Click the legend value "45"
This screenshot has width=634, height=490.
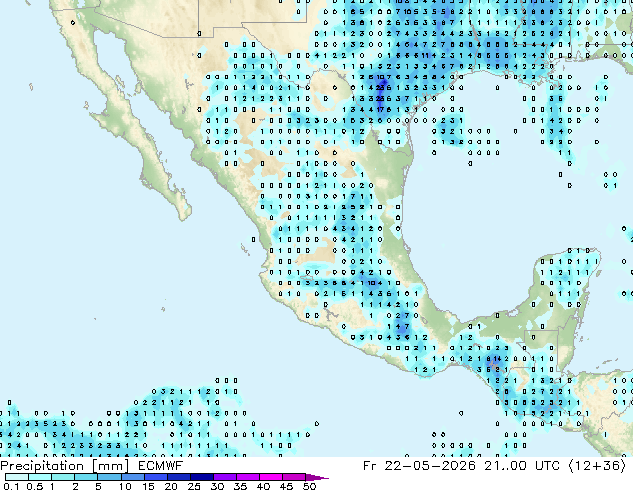pyautogui.click(x=286, y=486)
